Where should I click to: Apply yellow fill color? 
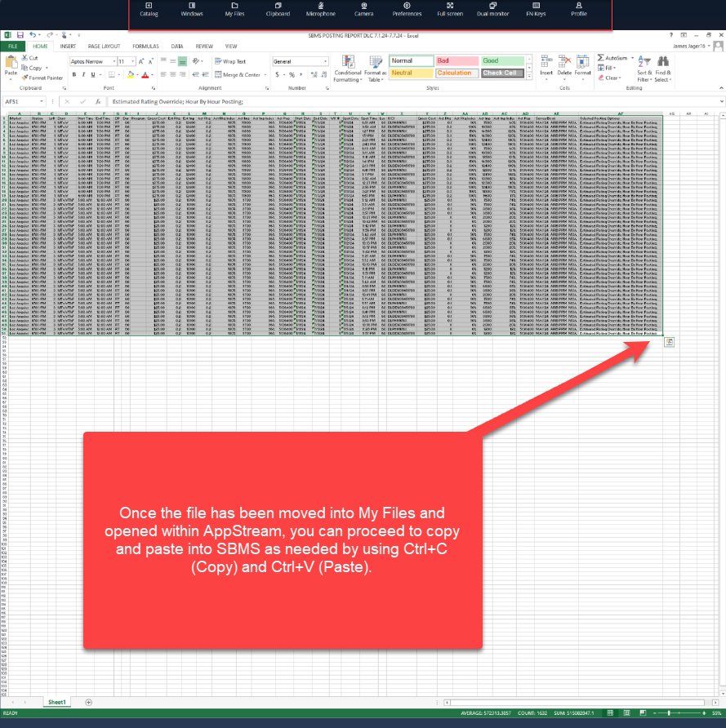pyautogui.click(x=131, y=75)
